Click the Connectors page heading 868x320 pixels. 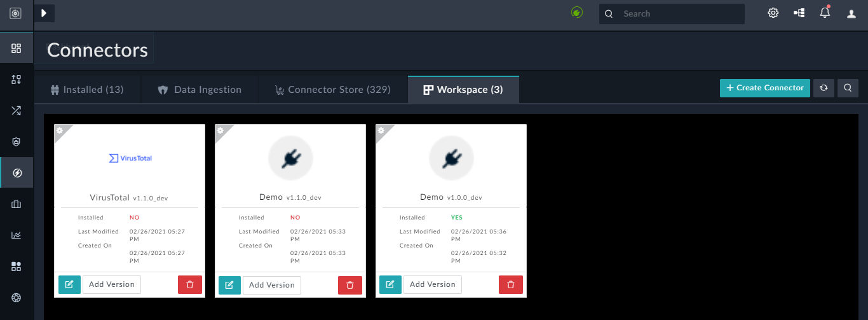click(97, 50)
